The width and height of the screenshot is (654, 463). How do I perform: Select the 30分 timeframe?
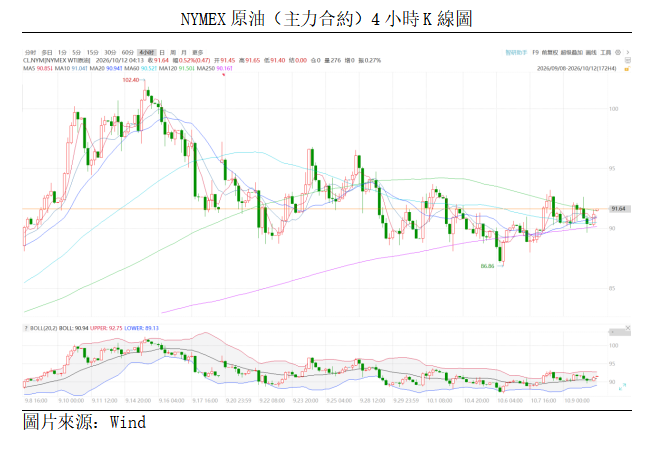tap(110, 53)
